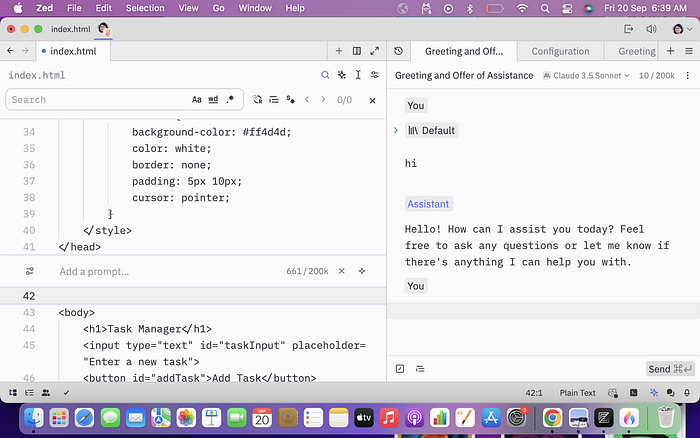Open assistant history clock icon
The height and width of the screenshot is (438, 700).
point(399,51)
